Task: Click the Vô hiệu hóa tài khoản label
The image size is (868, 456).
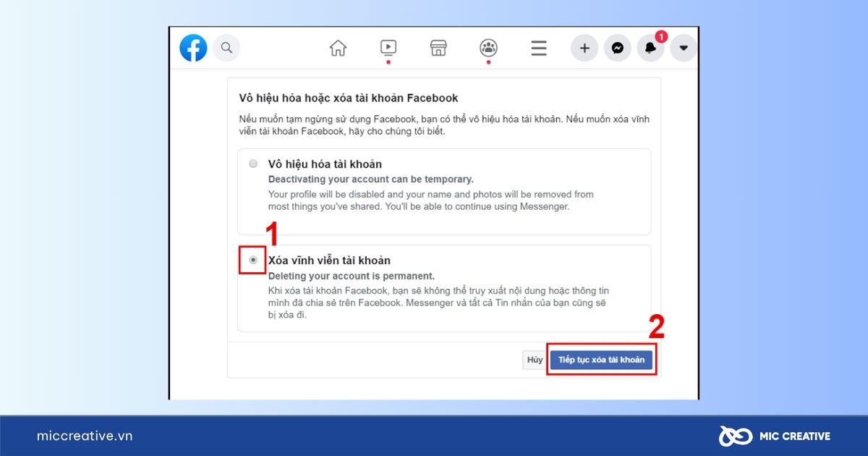Action: 325,164
